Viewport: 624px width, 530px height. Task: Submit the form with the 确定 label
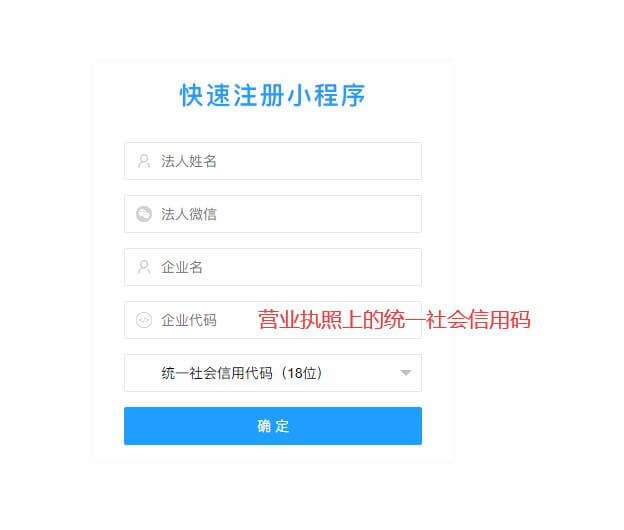[273, 426]
